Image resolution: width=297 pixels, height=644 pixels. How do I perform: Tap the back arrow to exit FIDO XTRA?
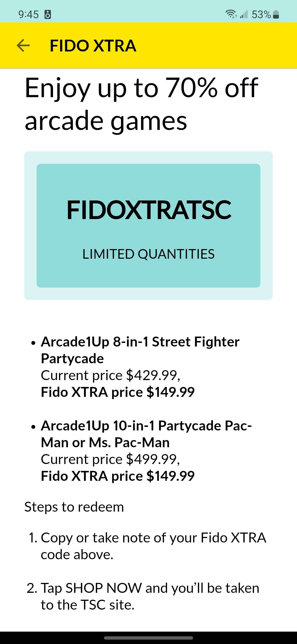point(23,45)
